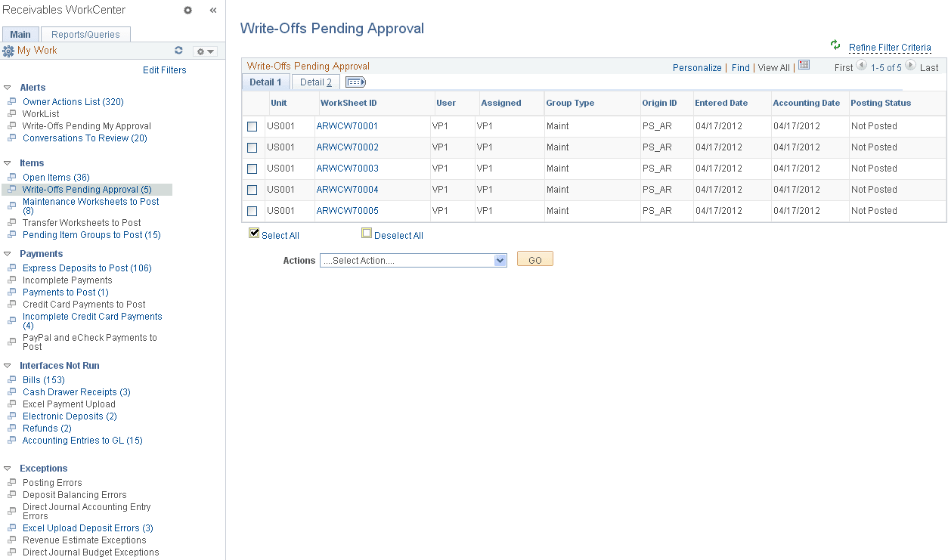Screen dimensions: 948x560
Task: Uncheck the Select All checkbox
Action: 254,232
